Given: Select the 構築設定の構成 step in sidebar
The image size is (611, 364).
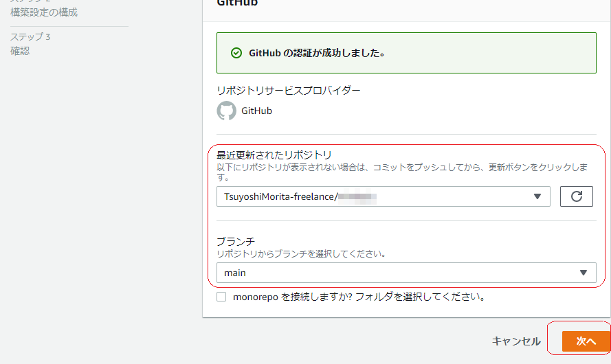Looking at the screenshot, I should pyautogui.click(x=44, y=12).
